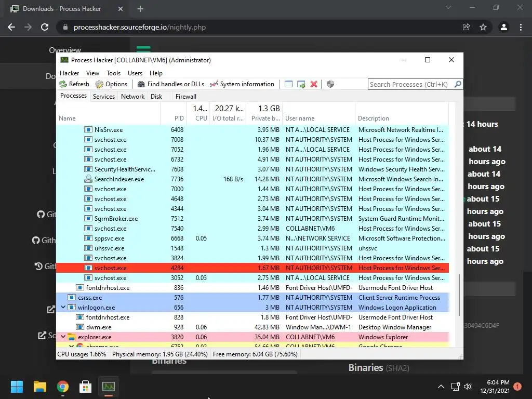Select sppsvc.exe process row
The height and width of the screenshot is (399, 532).
252,238
